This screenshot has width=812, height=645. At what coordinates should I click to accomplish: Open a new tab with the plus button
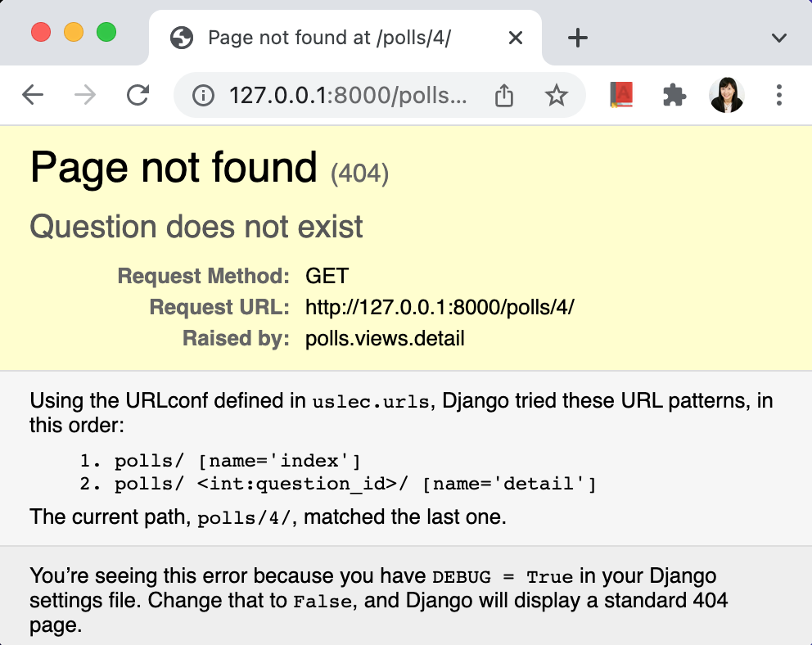pyautogui.click(x=577, y=38)
